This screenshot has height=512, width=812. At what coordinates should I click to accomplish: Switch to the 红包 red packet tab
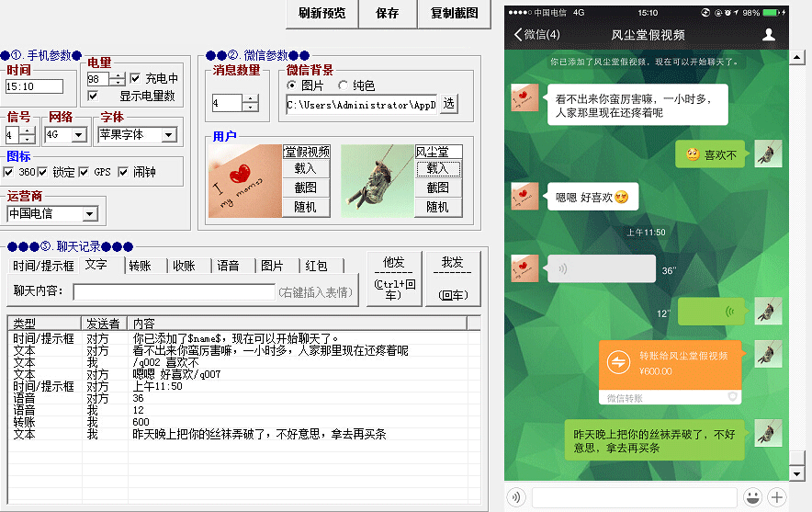point(315,266)
